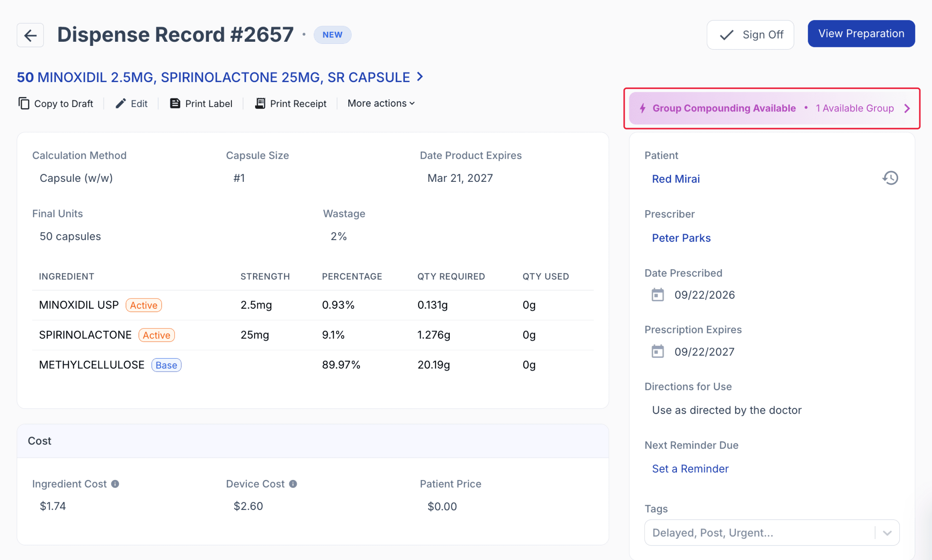Image resolution: width=932 pixels, height=560 pixels.
Task: Open the Group Compounding Available banner
Action: pyautogui.click(x=771, y=108)
